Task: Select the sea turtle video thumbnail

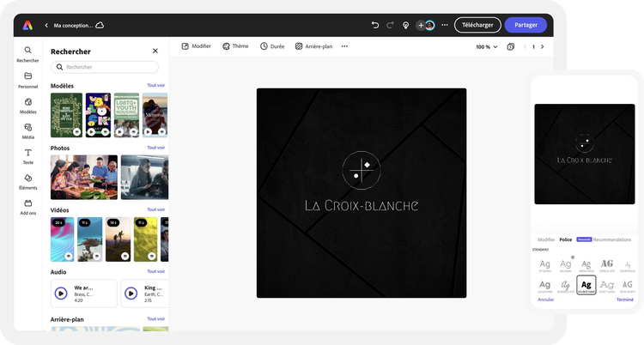Action: coord(90,239)
